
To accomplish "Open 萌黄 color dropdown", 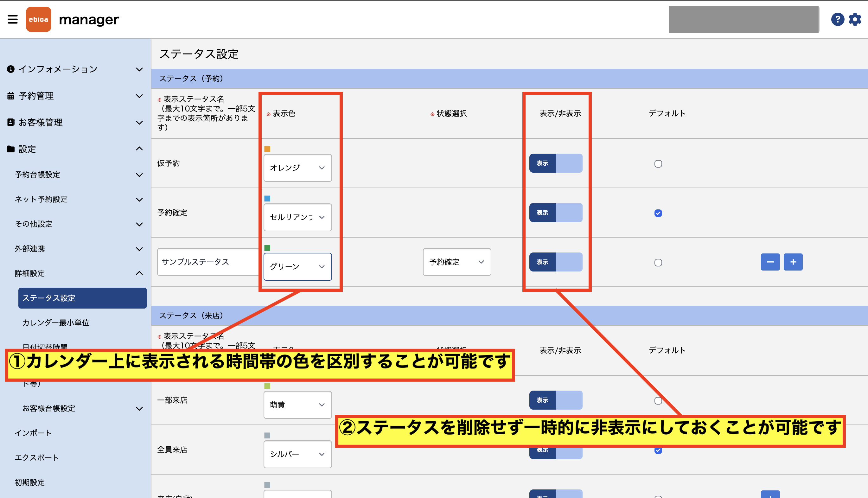I will coord(297,405).
